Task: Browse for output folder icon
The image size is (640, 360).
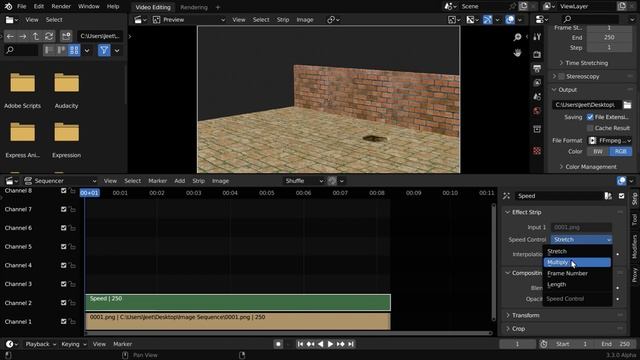Action: tap(627, 105)
